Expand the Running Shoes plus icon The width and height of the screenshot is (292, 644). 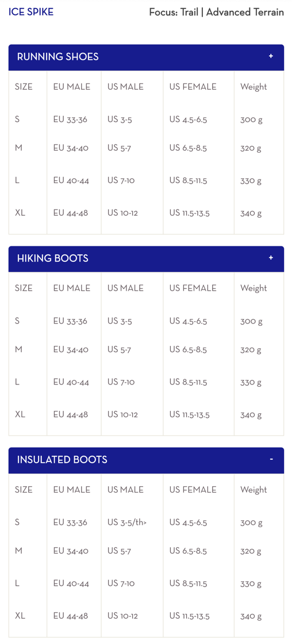(x=271, y=56)
